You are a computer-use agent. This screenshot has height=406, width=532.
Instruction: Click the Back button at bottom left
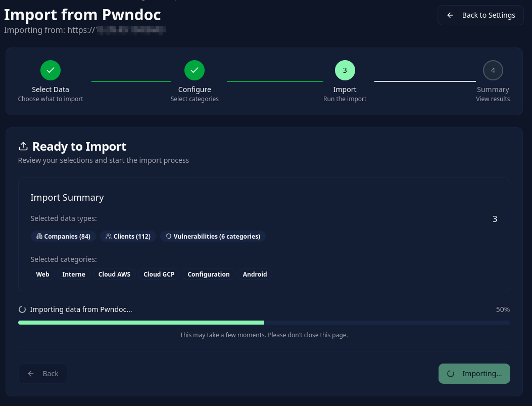point(42,374)
